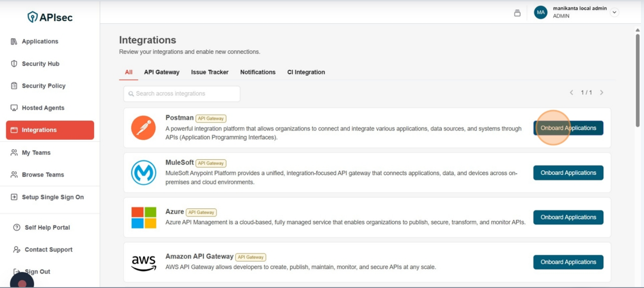Expand the user account dropdown arrow

pyautogui.click(x=614, y=12)
